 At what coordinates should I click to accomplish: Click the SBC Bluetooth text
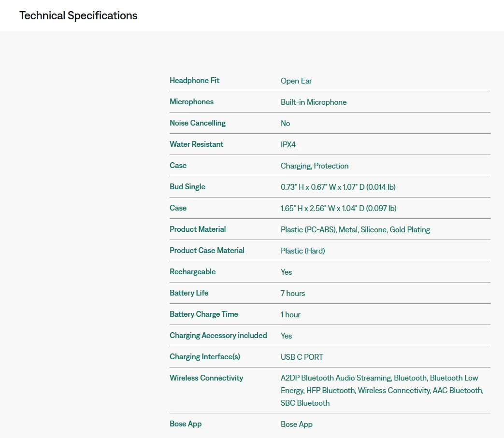(305, 403)
